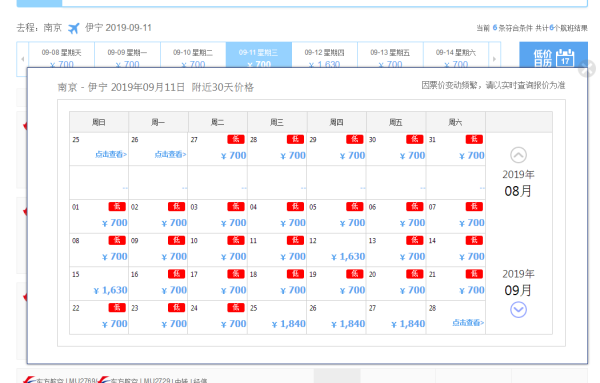The image size is (600, 383).
Task: Choose September 24 price ¥700
Action: [x=233, y=324]
